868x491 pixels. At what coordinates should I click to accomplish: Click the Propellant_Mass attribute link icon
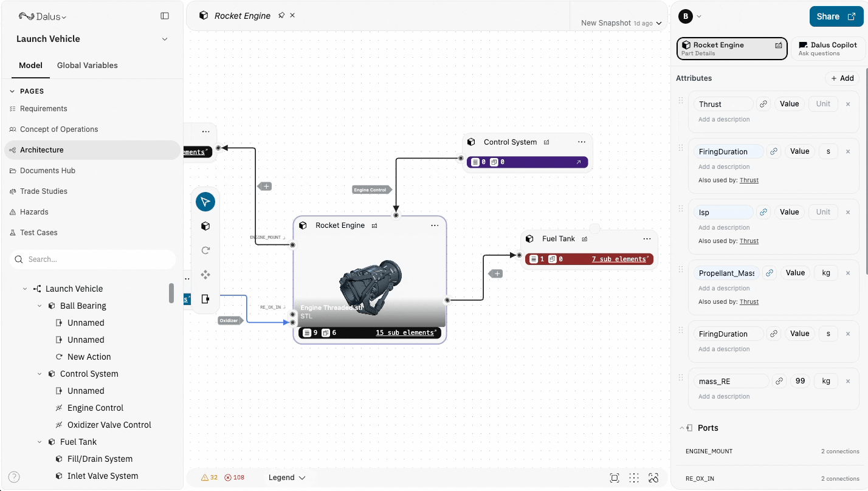[770, 273]
